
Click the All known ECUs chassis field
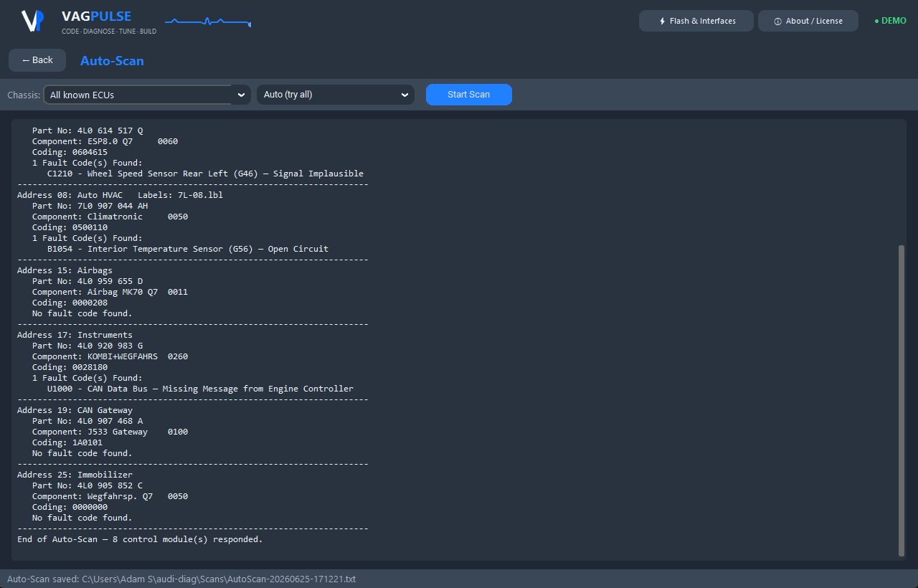click(x=146, y=95)
